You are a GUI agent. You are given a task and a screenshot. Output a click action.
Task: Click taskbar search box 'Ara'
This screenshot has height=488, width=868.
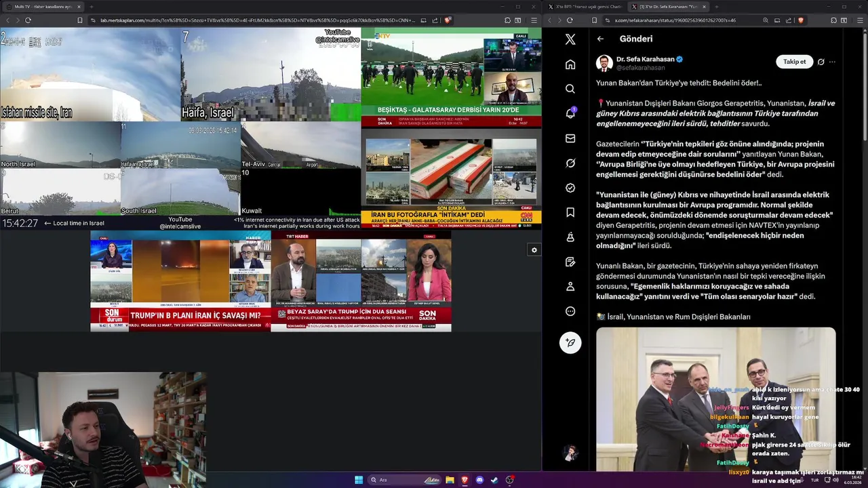[x=404, y=480]
